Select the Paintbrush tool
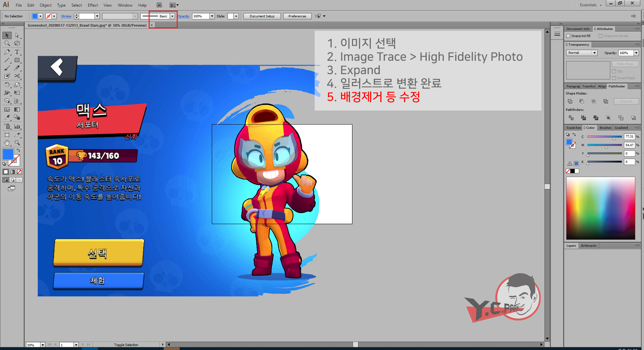644x350 pixels. point(7,68)
